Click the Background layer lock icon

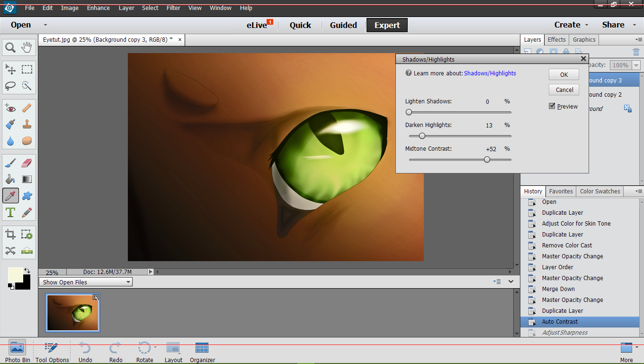point(628,109)
